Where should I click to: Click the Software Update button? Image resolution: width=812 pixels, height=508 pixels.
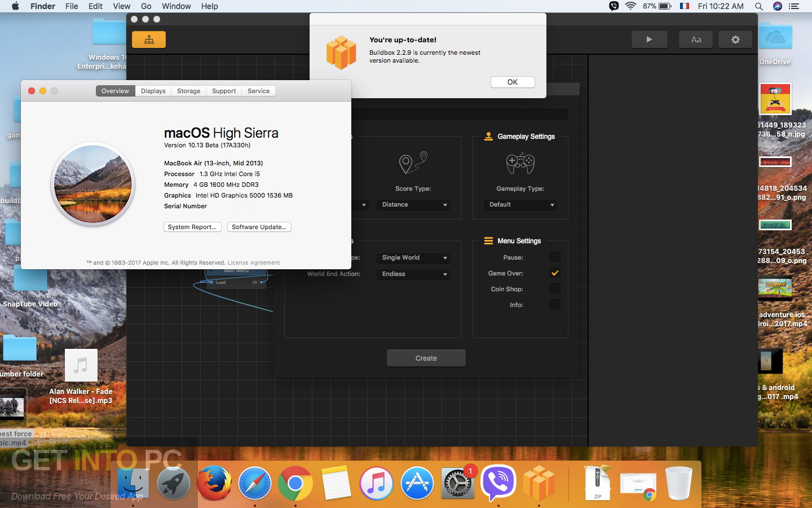[x=259, y=227]
